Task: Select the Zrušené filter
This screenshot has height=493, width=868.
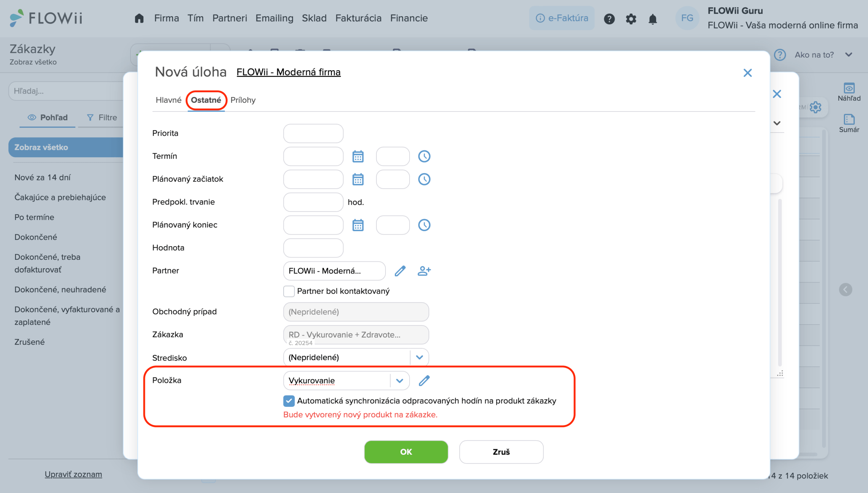Action: [29, 342]
